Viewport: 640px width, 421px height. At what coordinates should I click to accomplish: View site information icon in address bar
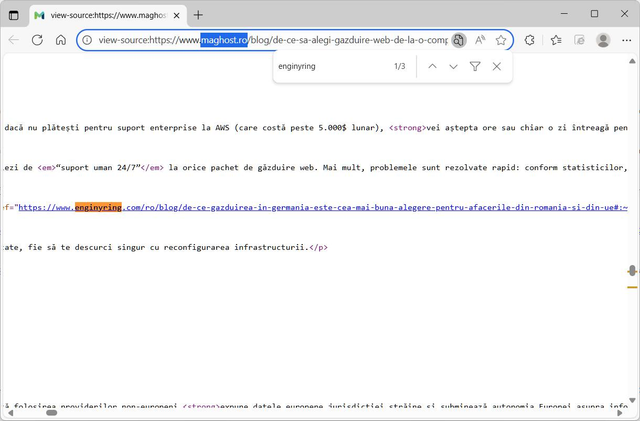87,40
